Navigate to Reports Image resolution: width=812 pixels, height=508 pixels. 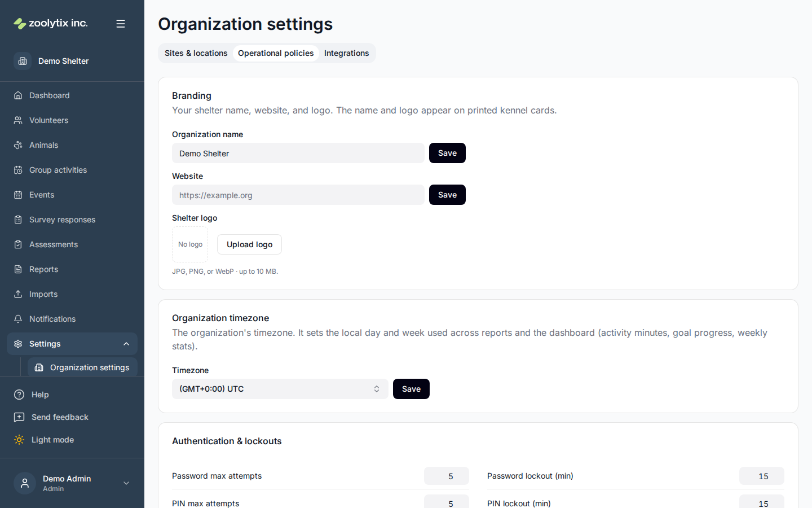coord(72,269)
